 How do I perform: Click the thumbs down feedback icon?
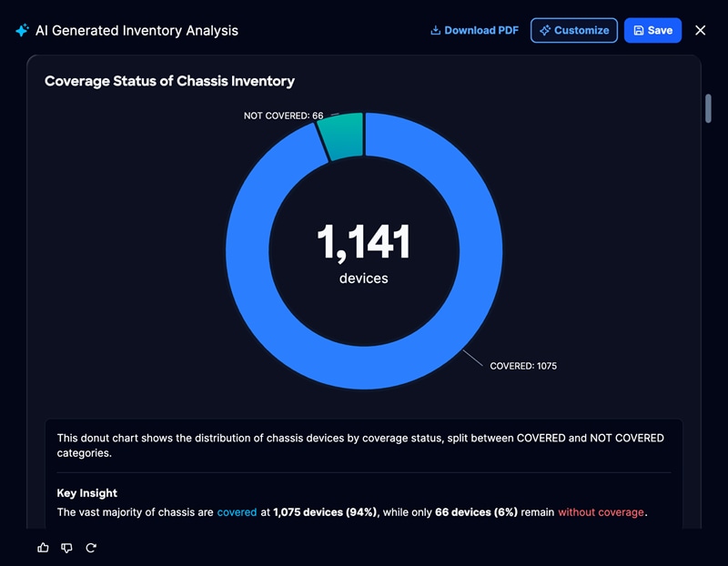[66, 548]
